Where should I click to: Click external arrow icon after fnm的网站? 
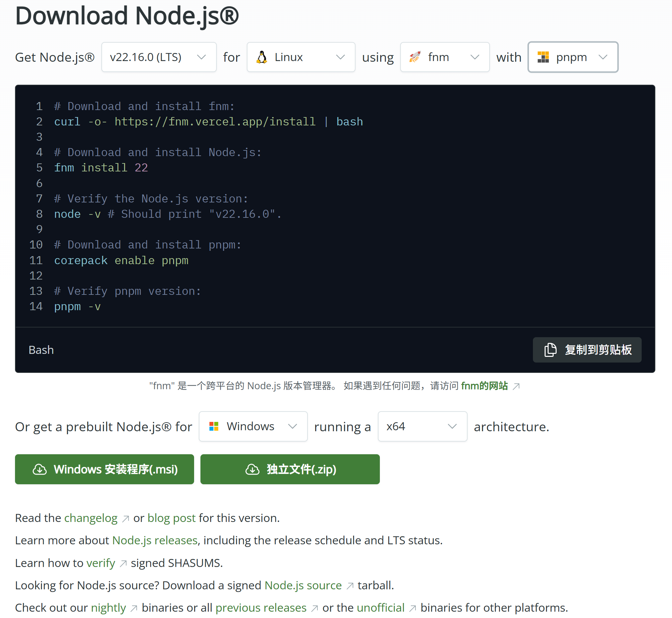click(x=516, y=387)
